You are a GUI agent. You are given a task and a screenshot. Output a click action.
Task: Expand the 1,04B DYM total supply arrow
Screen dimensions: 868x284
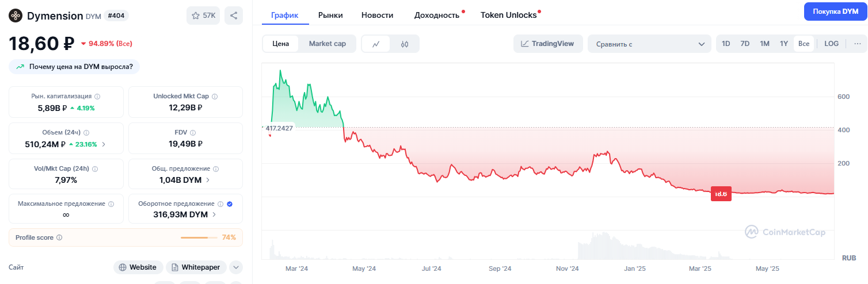pos(208,180)
